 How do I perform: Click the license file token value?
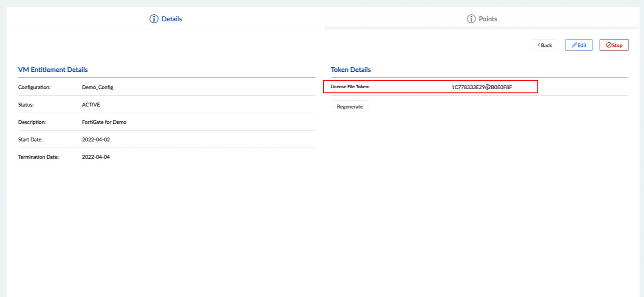pos(481,87)
